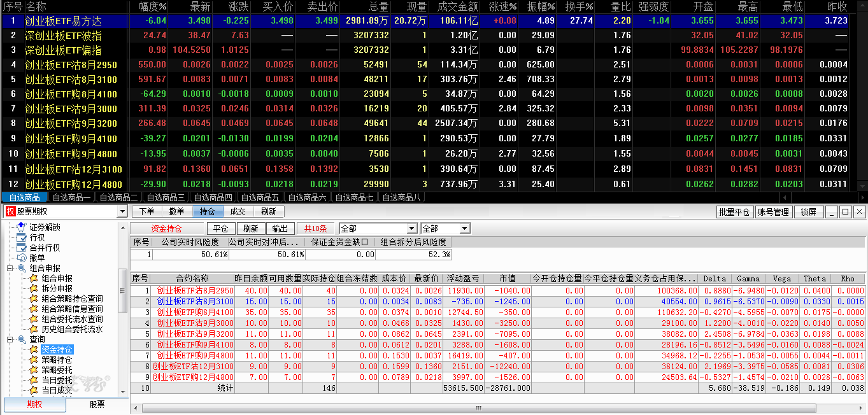Switch to the 撤单 tab in trading toolbar

pyautogui.click(x=177, y=211)
